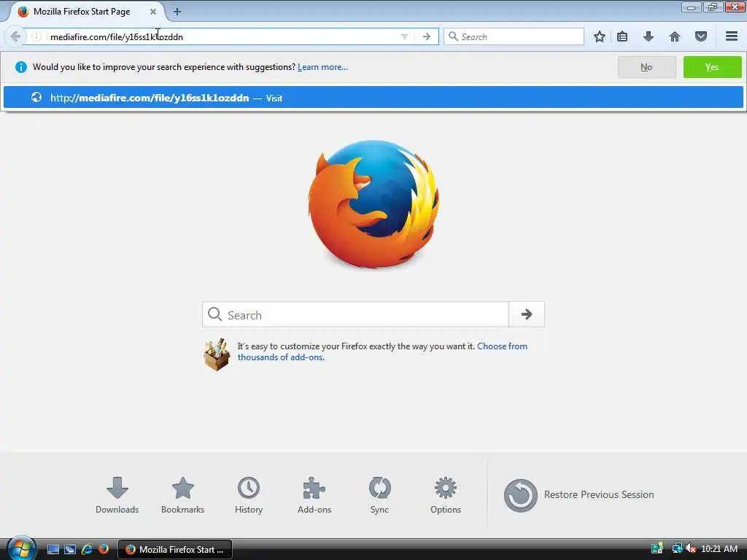
Task: Launch Internet Explorer from quick launch
Action: 87,550
